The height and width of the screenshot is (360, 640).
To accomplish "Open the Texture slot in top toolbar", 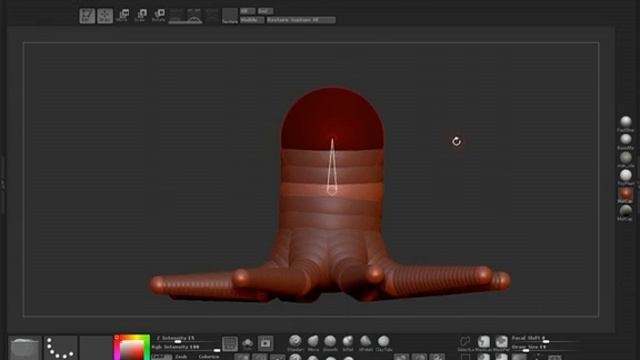I will (x=230, y=16).
